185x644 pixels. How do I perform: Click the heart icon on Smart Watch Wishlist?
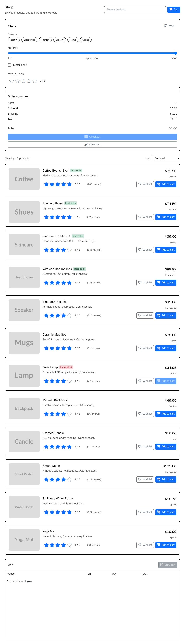[x=140, y=479]
